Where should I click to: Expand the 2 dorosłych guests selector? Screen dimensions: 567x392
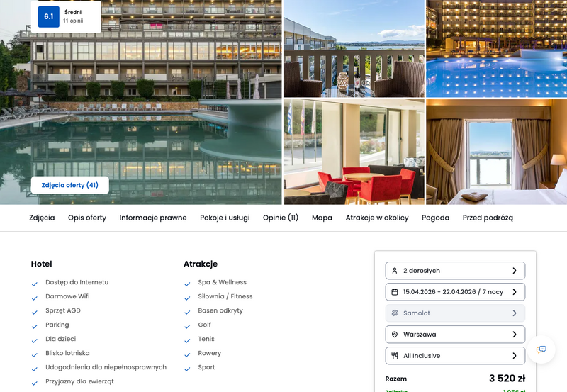point(455,271)
